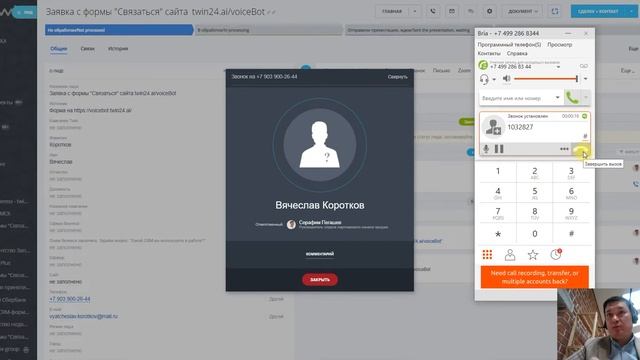
Task: Open the gear settings icon in CRM toolbar
Action: [489, 11]
